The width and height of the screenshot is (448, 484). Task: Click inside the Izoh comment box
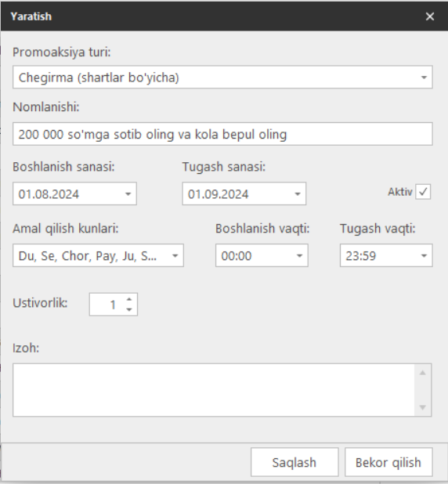click(214, 390)
